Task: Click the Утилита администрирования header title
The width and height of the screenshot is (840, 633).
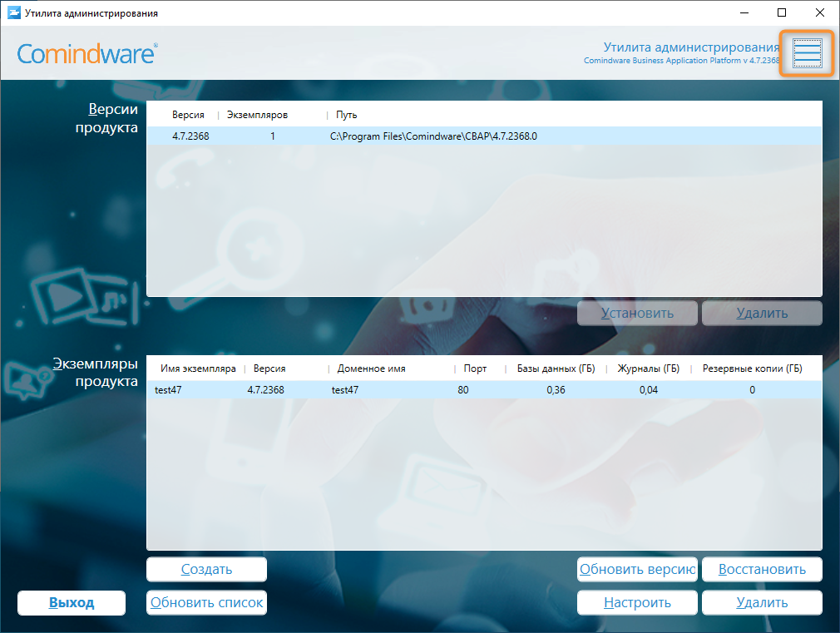Action: (691, 47)
